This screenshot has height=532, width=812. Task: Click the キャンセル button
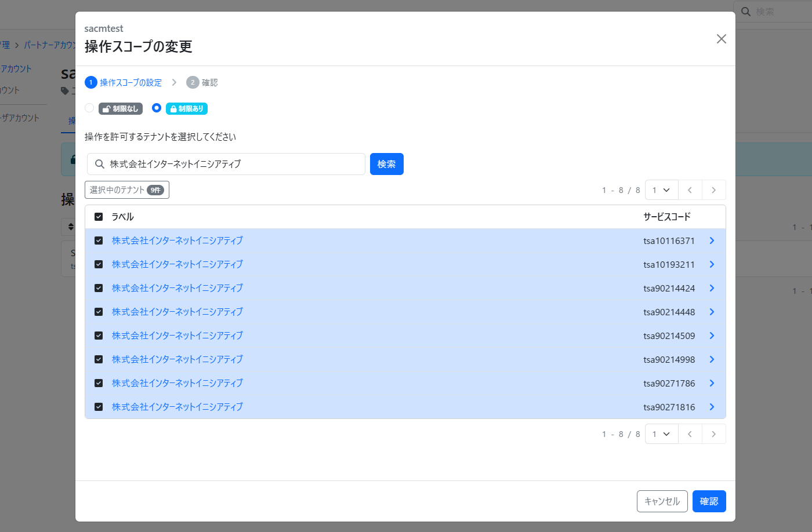(662, 501)
